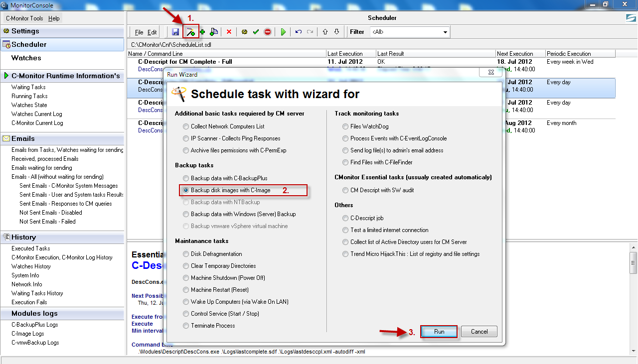
Task: Open Not Sent Emails - Failed
Action: [x=47, y=222]
